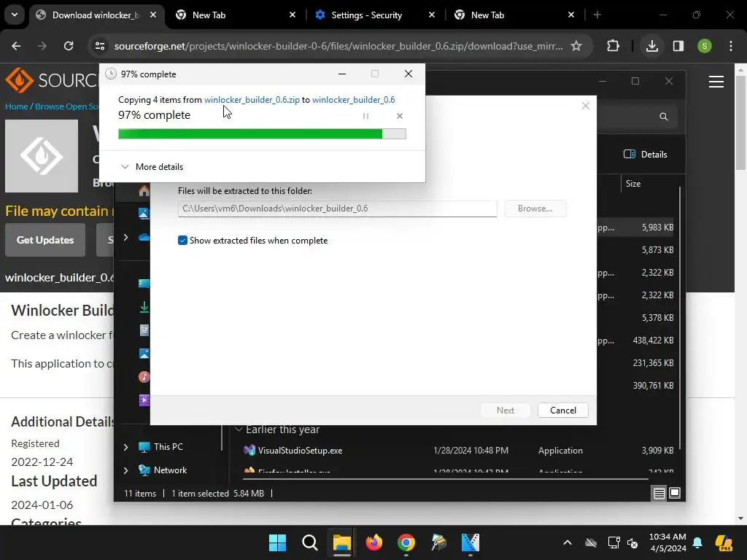Click Chrome icon on the taskbar
Image resolution: width=747 pixels, height=560 pixels.
(406, 542)
